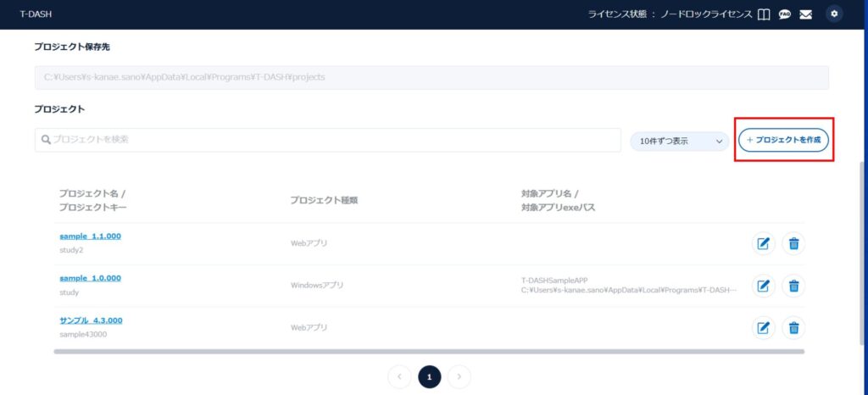Open the サンプル_4.3.000 project link
This screenshot has width=868, height=395.
tap(91, 320)
